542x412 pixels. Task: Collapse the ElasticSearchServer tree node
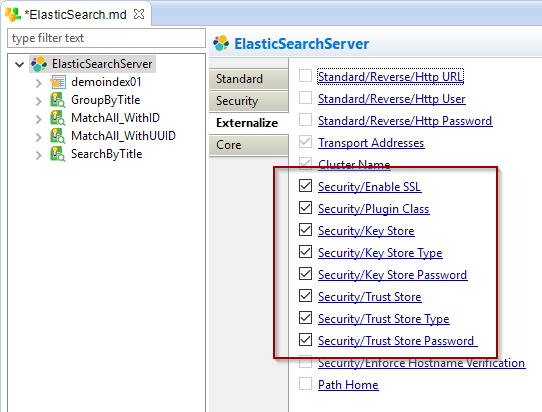(x=20, y=64)
